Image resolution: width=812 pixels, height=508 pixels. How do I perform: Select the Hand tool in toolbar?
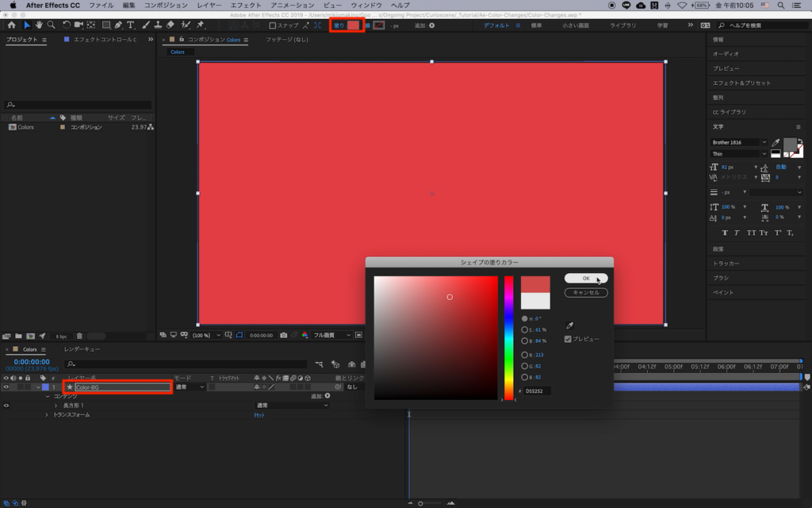[39, 25]
